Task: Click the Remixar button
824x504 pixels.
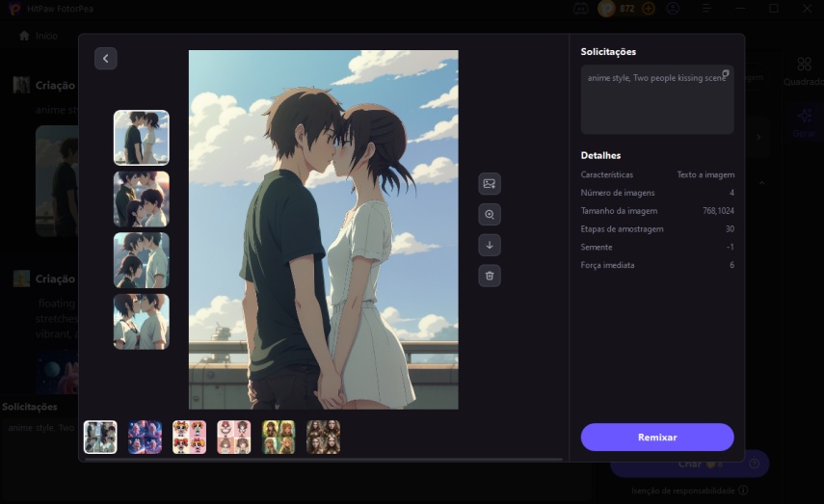Action: click(657, 437)
